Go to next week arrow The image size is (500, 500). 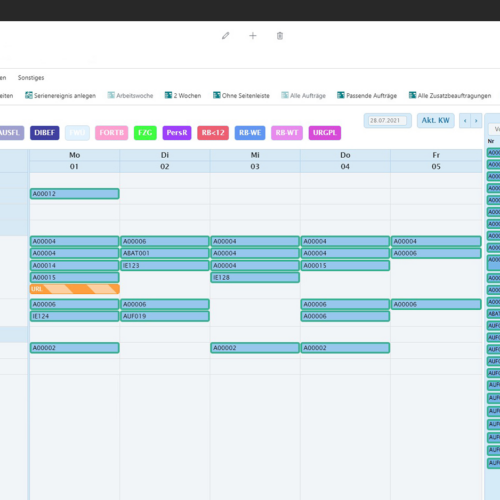coord(476,121)
